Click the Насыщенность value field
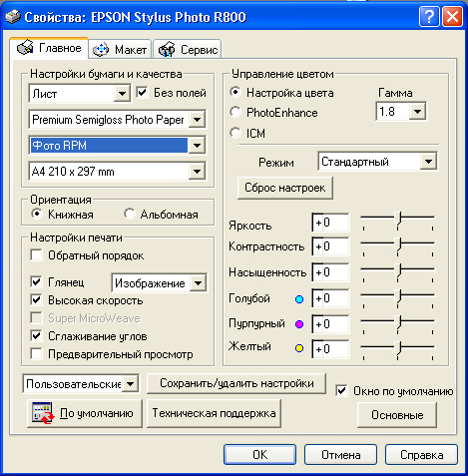468x476 pixels. click(x=330, y=272)
